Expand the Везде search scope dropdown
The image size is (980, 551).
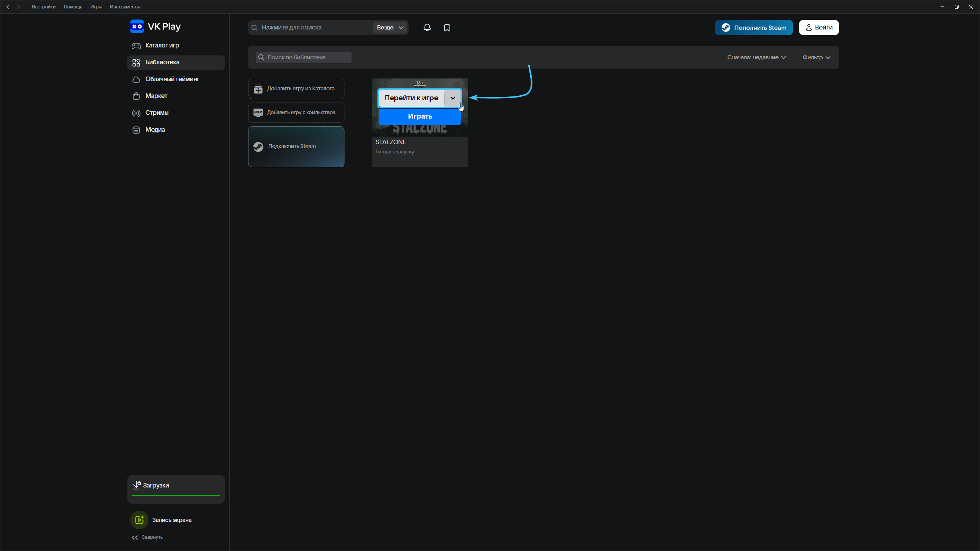[x=390, y=28]
